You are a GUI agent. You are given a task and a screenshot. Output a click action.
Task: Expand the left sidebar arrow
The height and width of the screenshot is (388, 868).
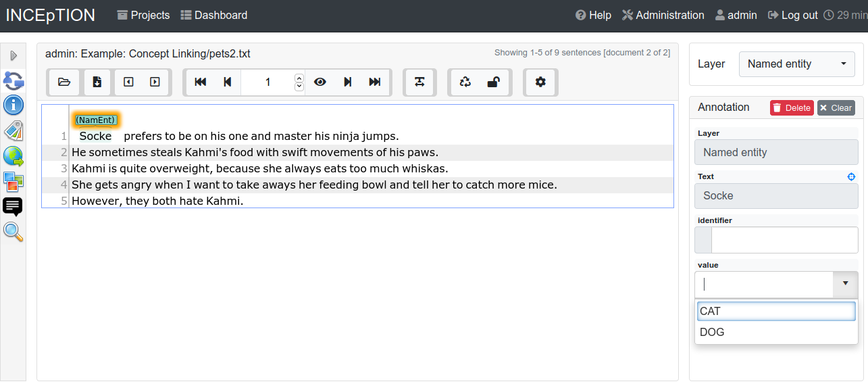(x=14, y=55)
